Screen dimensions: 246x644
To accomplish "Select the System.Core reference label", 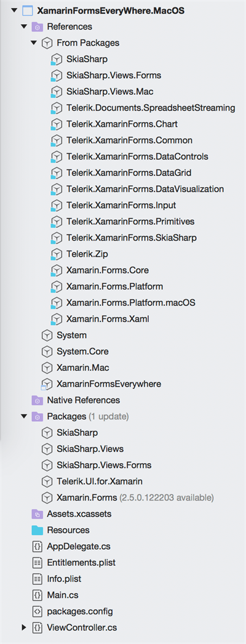I will pyautogui.click(x=82, y=352).
